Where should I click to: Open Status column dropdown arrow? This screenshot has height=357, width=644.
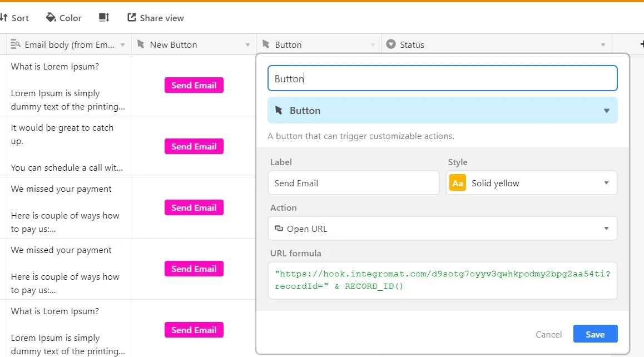[603, 45]
